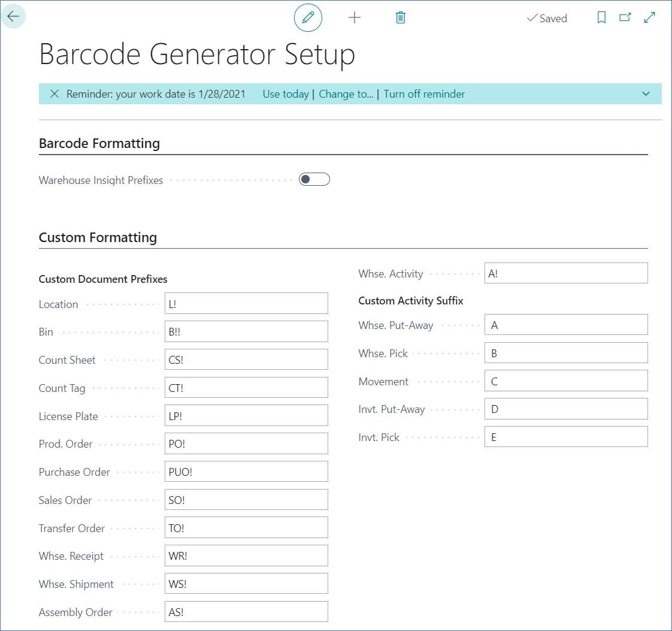Edit the Prod. Order prefix field
Screen dimensions: 672x631
click(x=246, y=443)
